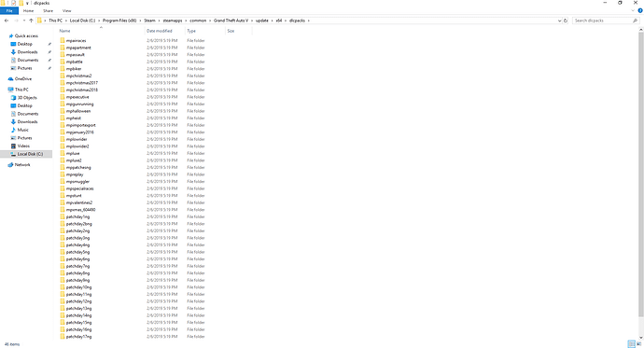Select OneDrive in navigation pane
Image resolution: width=644 pixels, height=348 pixels.
tap(23, 78)
